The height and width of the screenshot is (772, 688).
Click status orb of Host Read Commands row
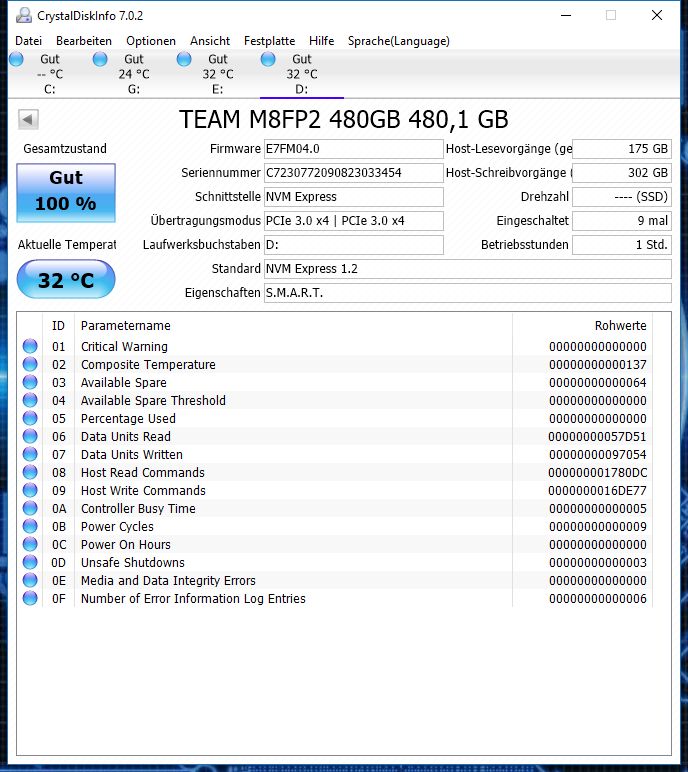[x=30, y=472]
